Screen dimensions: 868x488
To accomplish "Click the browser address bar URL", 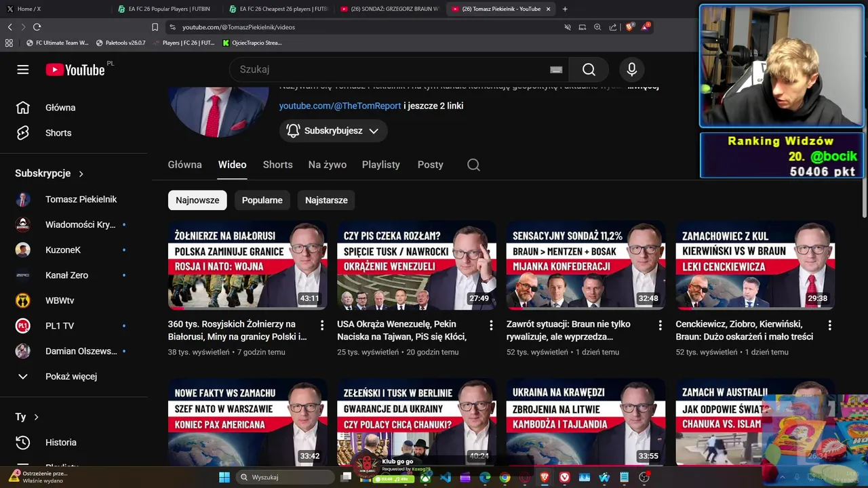I will (239, 27).
